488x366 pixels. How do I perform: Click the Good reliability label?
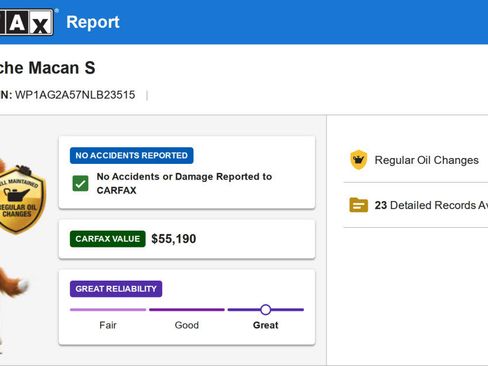(x=187, y=325)
